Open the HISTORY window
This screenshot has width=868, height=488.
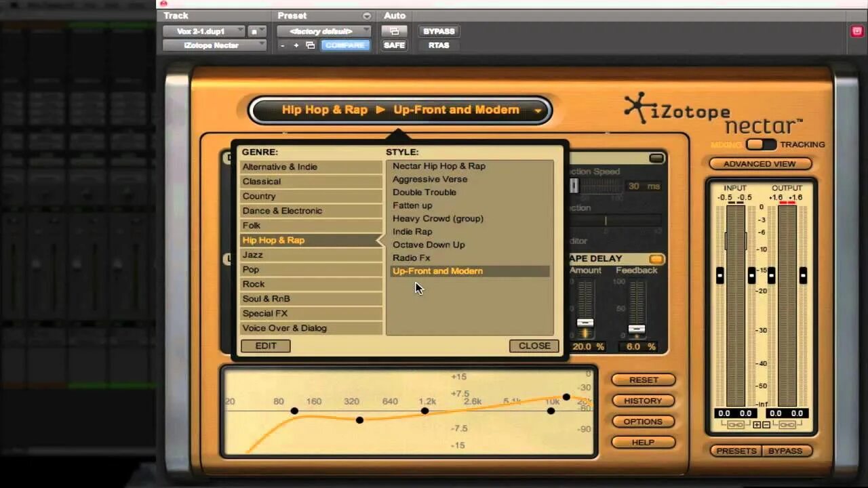point(644,401)
